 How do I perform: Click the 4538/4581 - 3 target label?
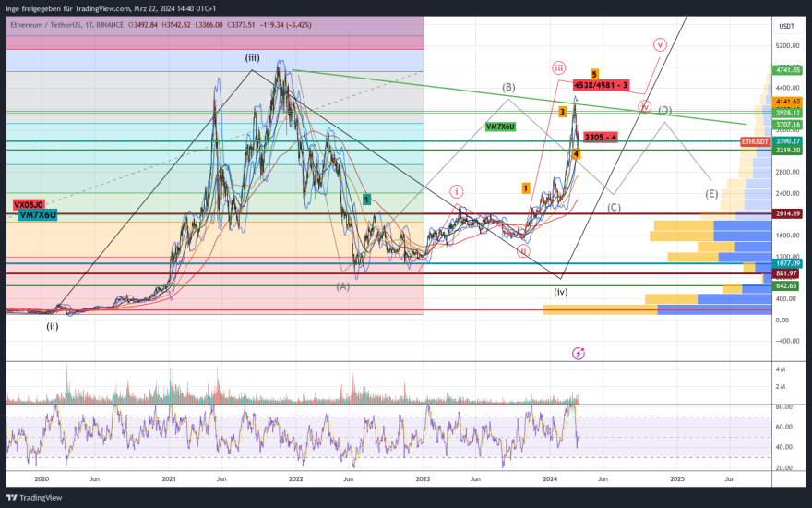coord(601,85)
